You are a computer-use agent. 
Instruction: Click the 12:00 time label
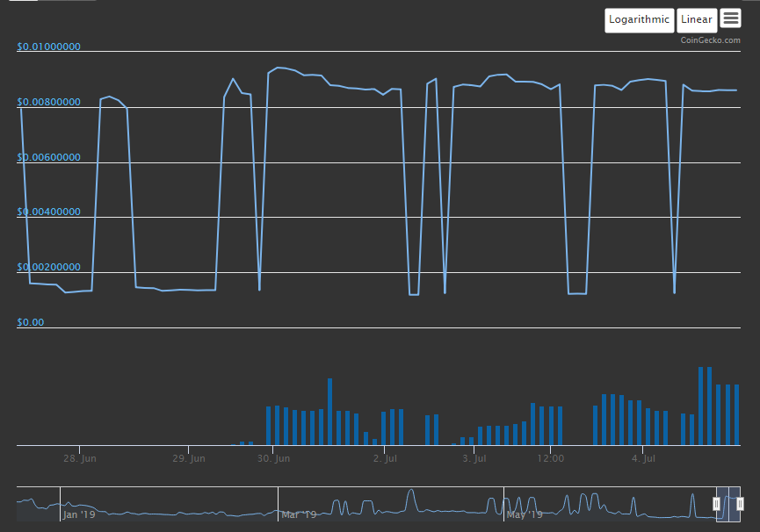551,458
